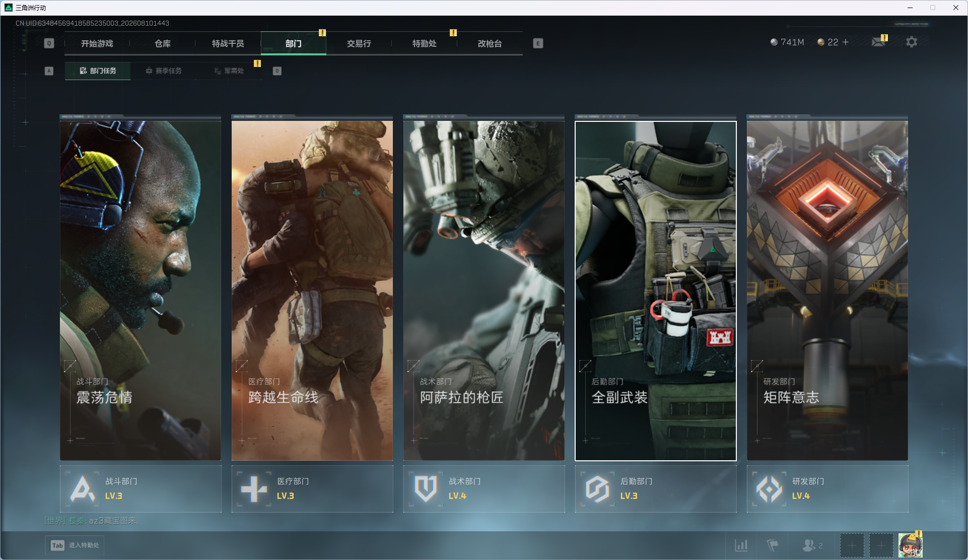
Task: Click the logistics department hexagon emblem
Action: pyautogui.click(x=597, y=489)
